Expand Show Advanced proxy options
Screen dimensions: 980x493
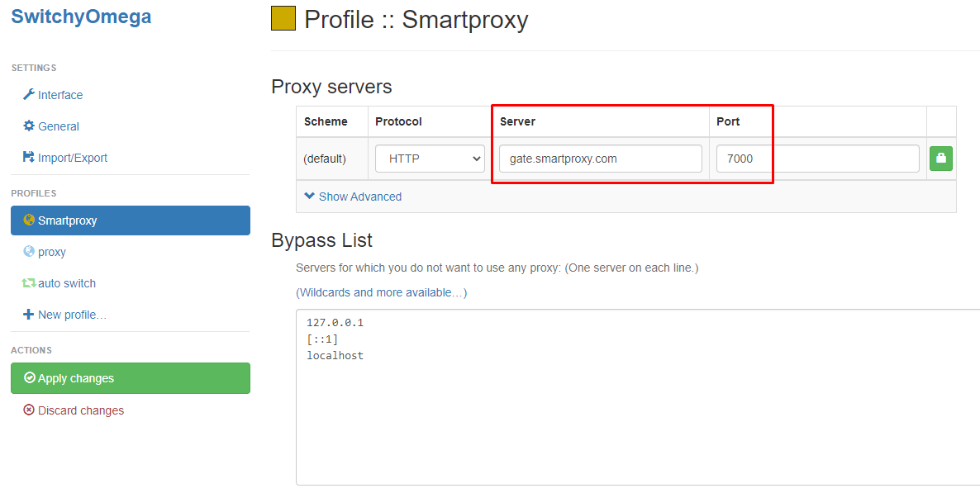[353, 197]
